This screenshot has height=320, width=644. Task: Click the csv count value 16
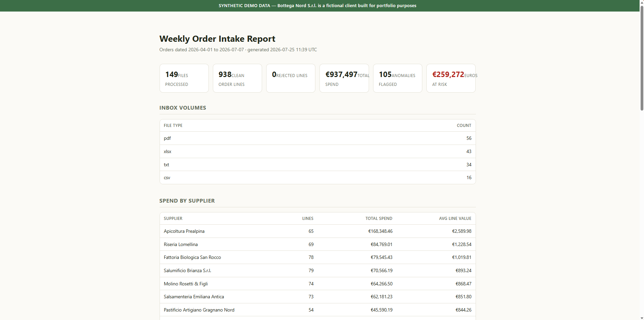pyautogui.click(x=469, y=177)
